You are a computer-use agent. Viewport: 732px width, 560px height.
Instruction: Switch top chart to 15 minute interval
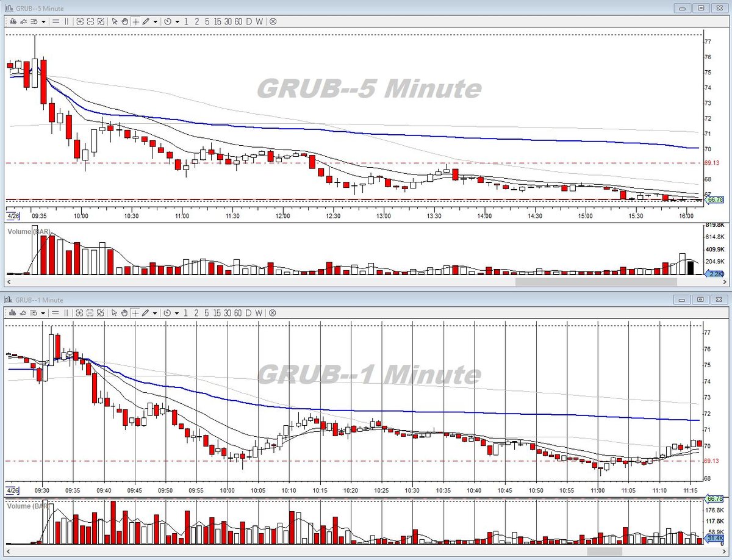click(x=217, y=21)
